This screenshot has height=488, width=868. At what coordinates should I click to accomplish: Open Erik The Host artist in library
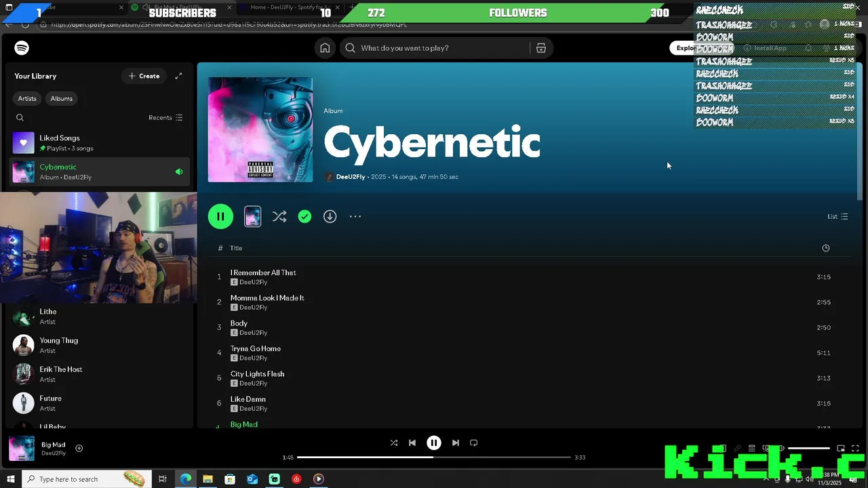coord(99,374)
